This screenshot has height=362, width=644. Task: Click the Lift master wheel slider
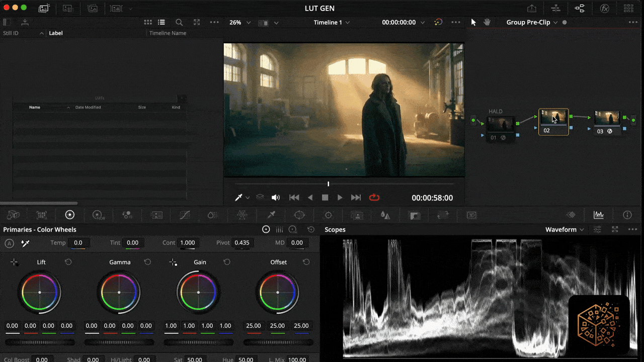(40, 342)
